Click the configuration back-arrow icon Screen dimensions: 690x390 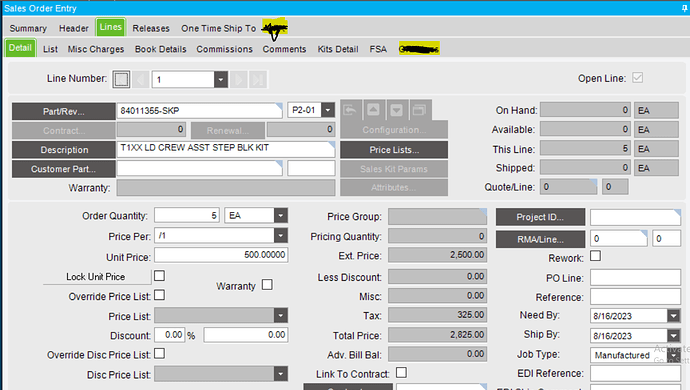pyautogui.click(x=350, y=110)
